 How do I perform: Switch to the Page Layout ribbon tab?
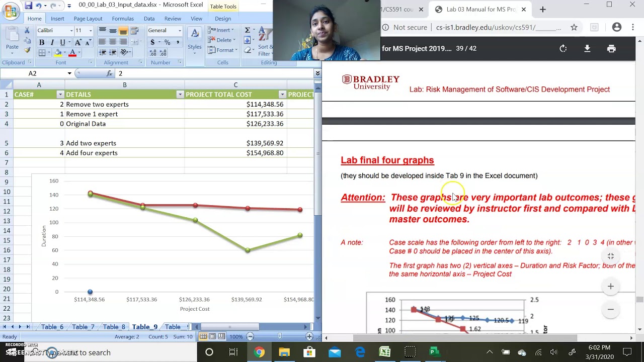(x=88, y=19)
